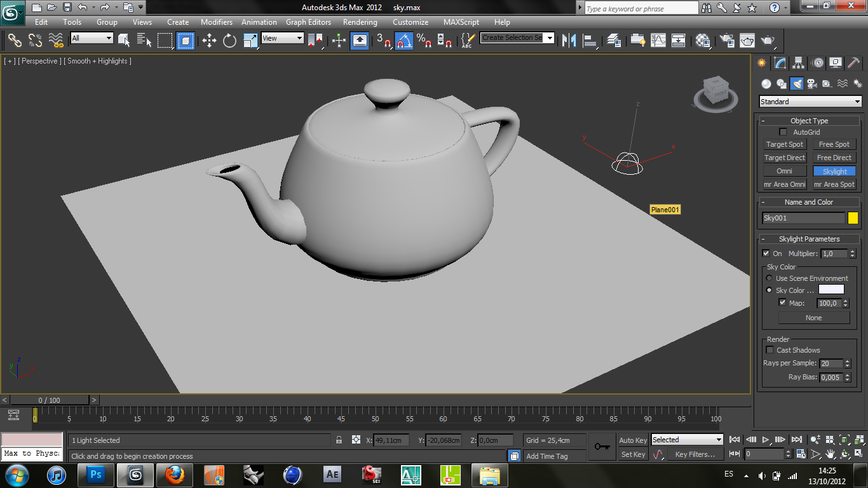Open the Curve Editor from toolbar
Viewport: 868px width, 488px height.
[658, 41]
